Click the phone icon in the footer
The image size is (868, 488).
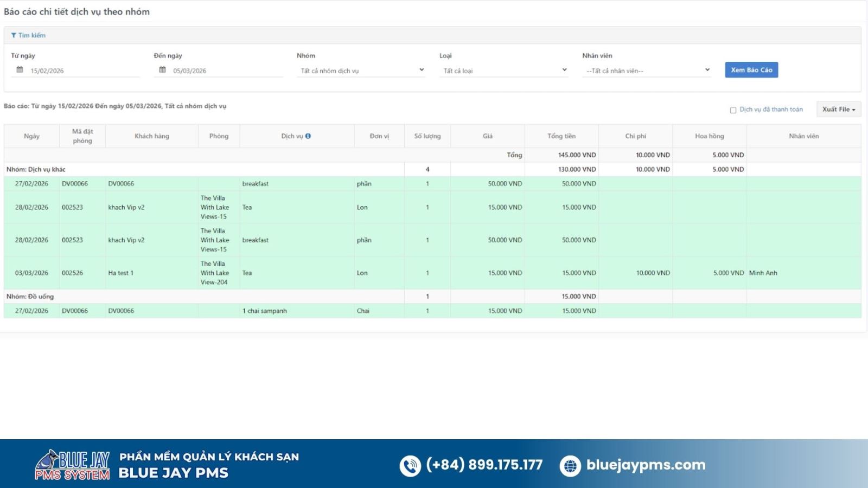pyautogui.click(x=410, y=466)
